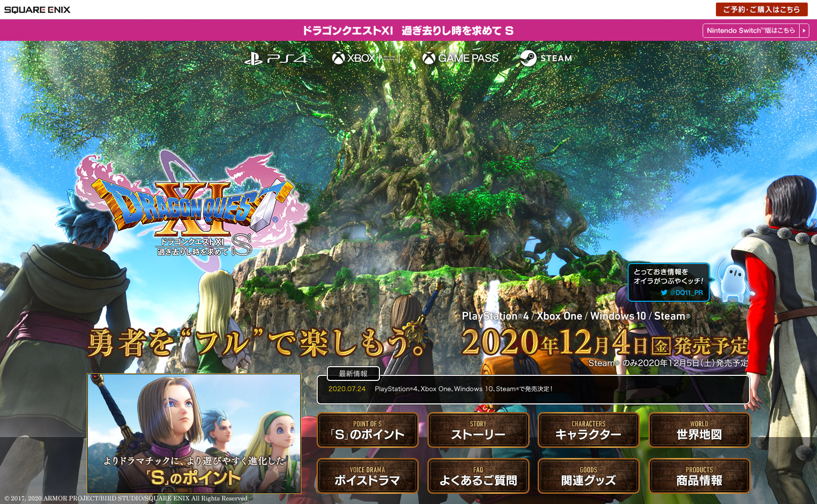Click the ドラゴンクエストXI 過ぎ去りし時を求めて S title
817x504 pixels.
[x=408, y=31]
